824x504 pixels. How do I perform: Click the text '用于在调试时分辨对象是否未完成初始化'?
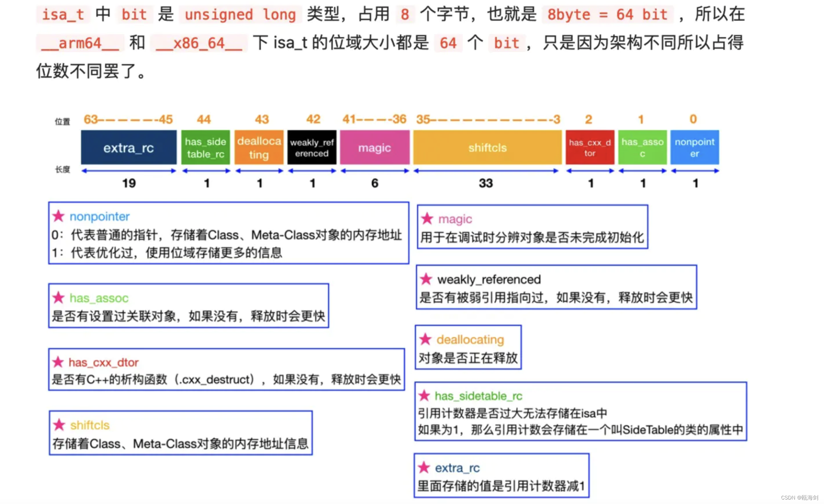click(532, 237)
